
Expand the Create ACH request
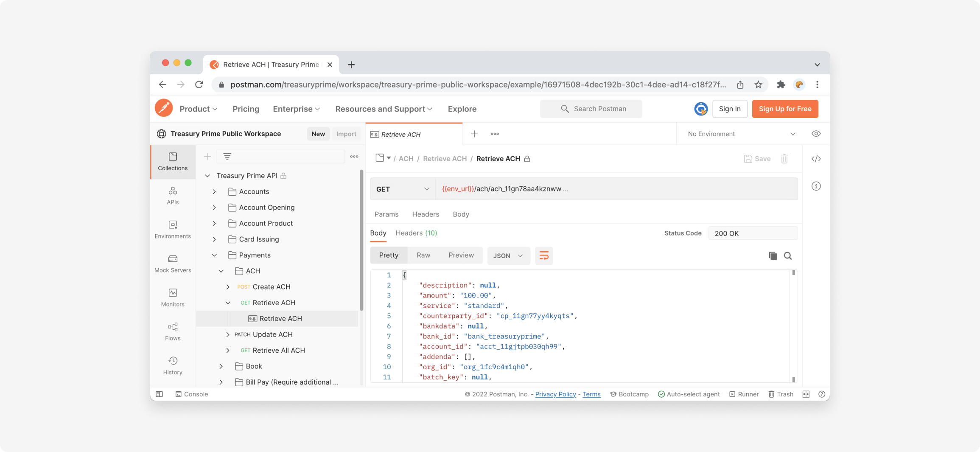pos(228,287)
